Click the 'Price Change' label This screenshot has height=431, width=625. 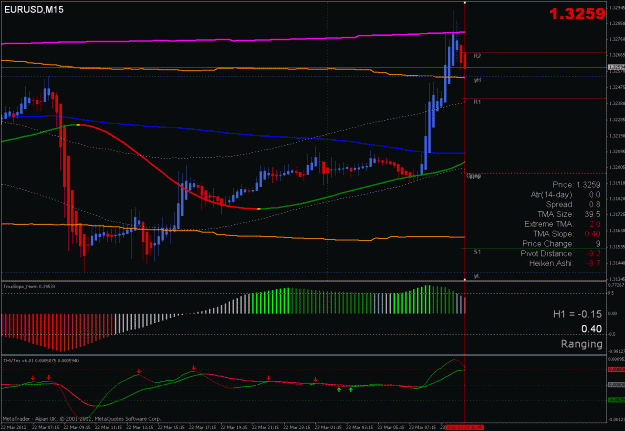548,244
